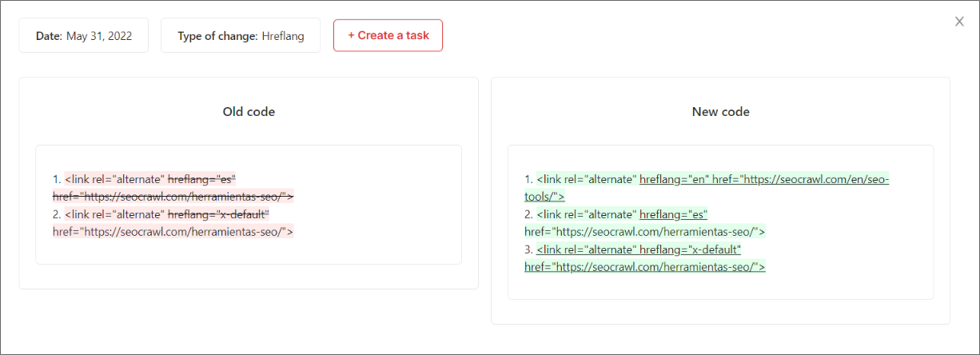Click the Create a task button
The image size is (980, 355).
[x=388, y=36]
